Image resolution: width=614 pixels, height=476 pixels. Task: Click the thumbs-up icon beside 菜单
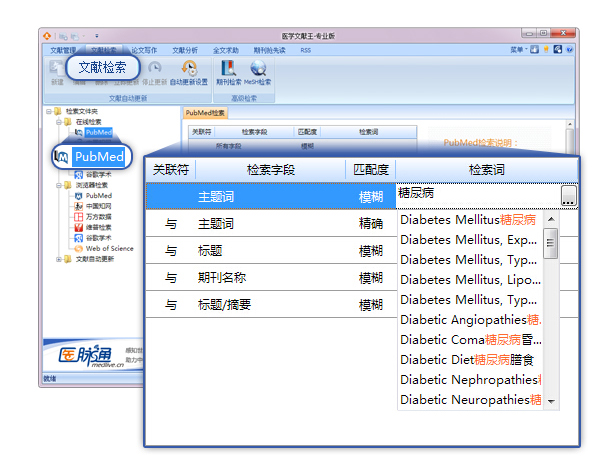535,50
